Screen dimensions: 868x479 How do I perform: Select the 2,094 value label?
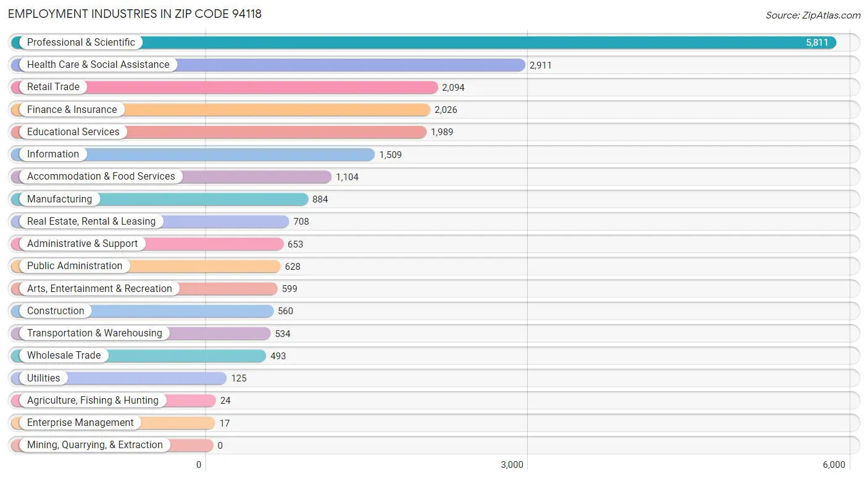(x=453, y=88)
